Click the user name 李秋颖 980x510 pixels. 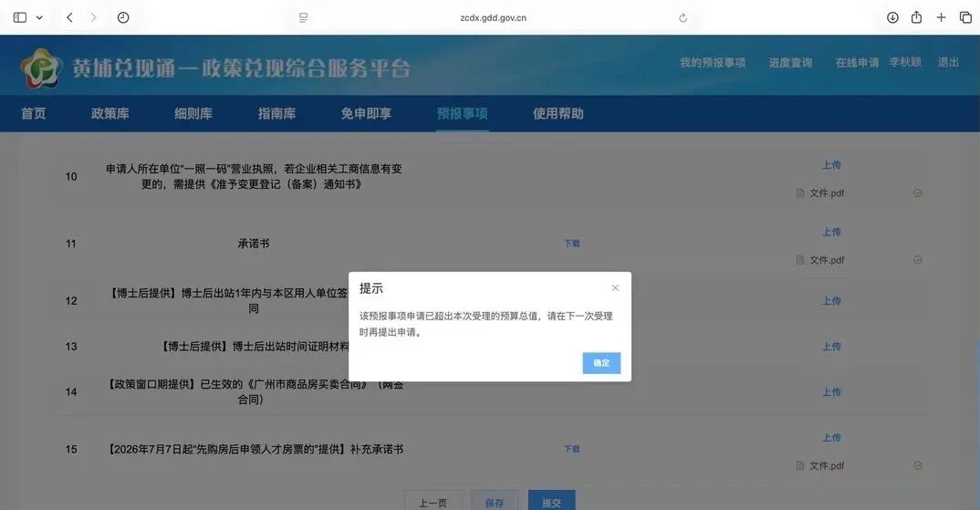[x=905, y=62]
